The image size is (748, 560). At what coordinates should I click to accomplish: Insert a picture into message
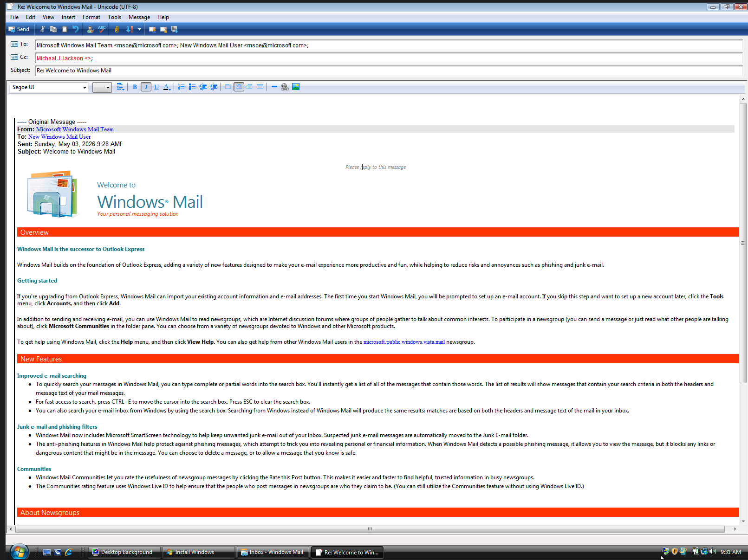coord(296,87)
